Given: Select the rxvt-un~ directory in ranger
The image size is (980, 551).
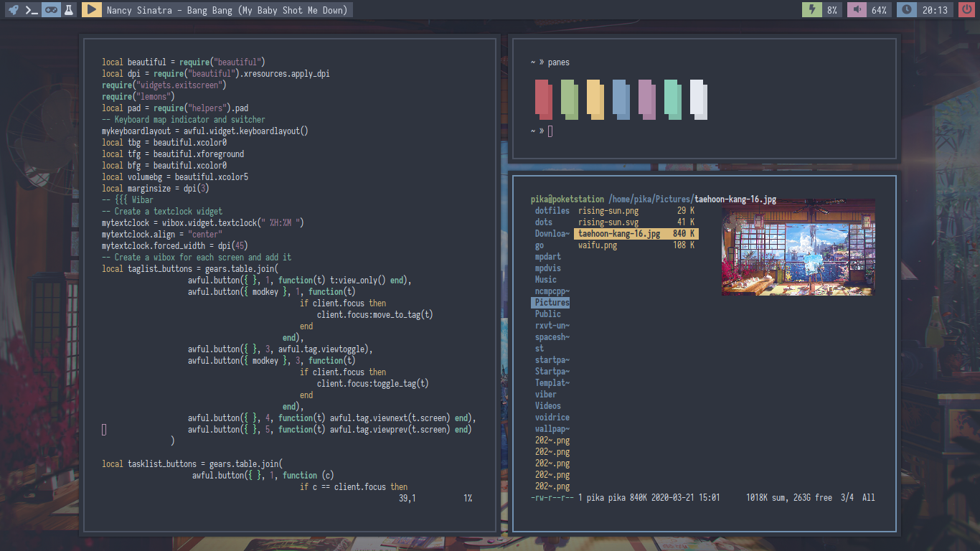Looking at the screenshot, I should tap(552, 326).
